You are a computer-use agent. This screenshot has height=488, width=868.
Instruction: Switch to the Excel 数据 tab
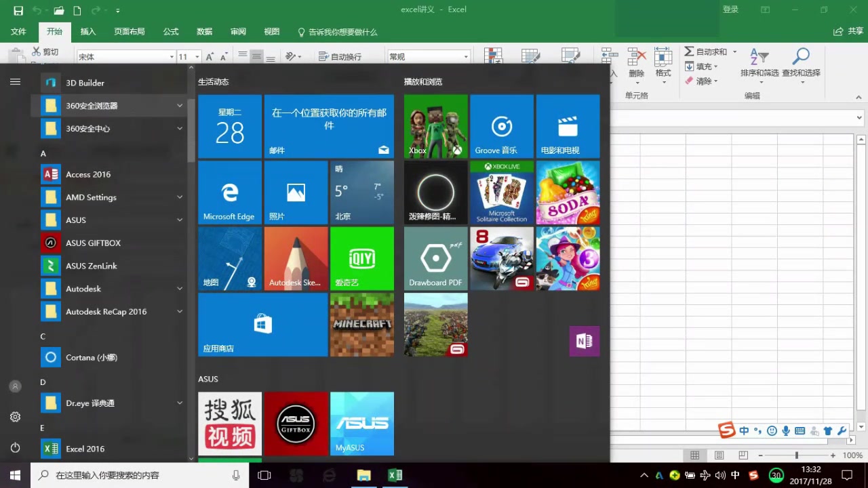click(205, 32)
